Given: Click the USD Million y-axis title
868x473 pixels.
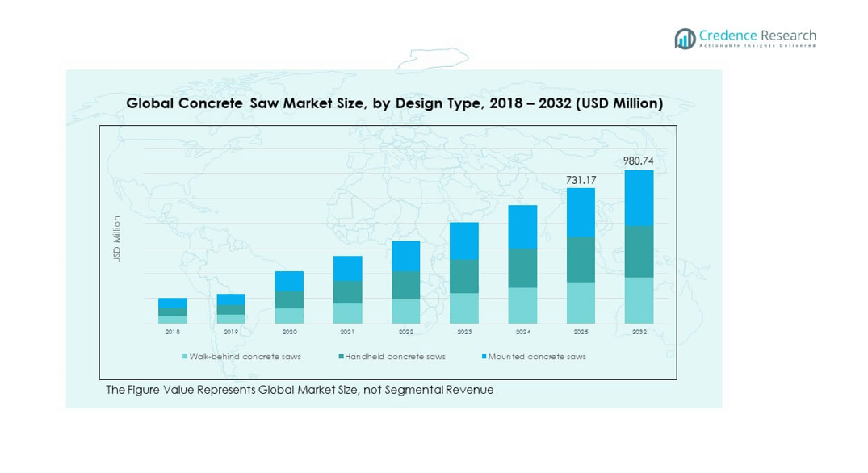Looking at the screenshot, I should tap(117, 238).
